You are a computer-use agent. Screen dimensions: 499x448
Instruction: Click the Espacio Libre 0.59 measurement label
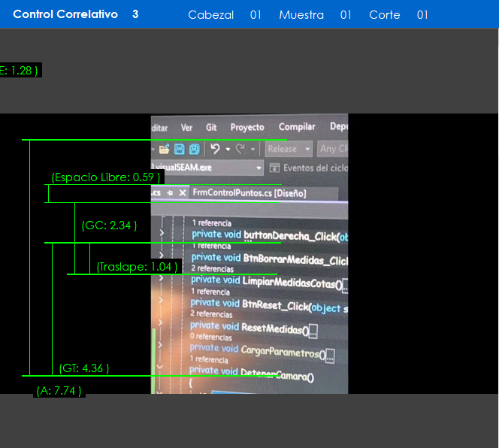click(x=106, y=177)
